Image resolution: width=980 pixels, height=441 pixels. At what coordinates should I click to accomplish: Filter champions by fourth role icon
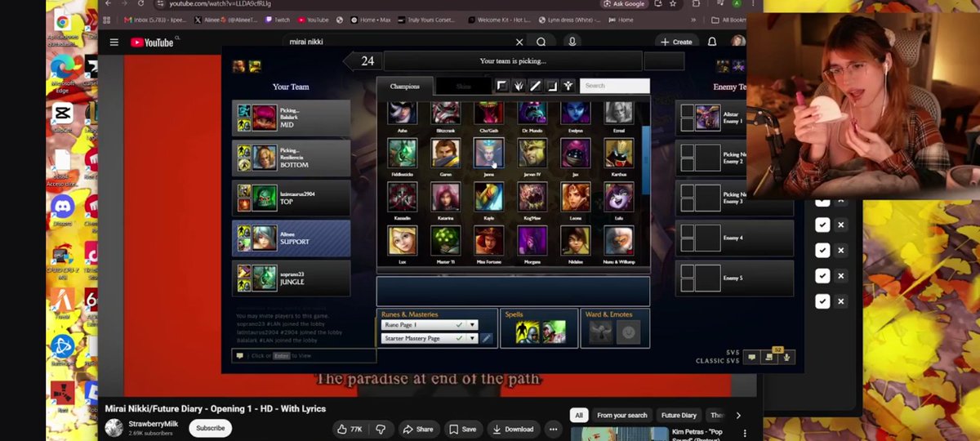tap(552, 86)
